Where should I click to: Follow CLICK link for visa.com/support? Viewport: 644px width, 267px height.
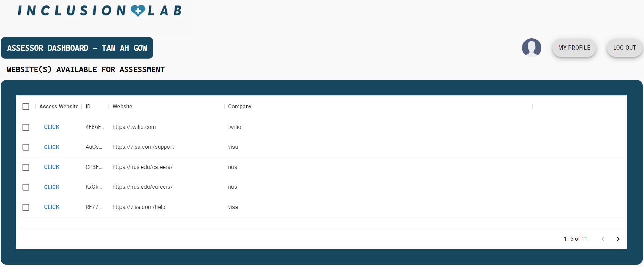click(x=52, y=147)
